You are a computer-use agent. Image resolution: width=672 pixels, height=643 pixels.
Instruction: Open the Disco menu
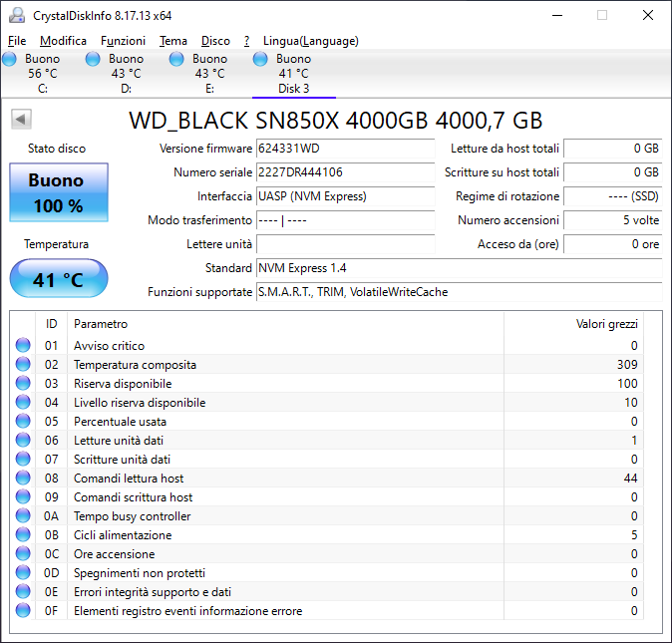pyautogui.click(x=215, y=41)
